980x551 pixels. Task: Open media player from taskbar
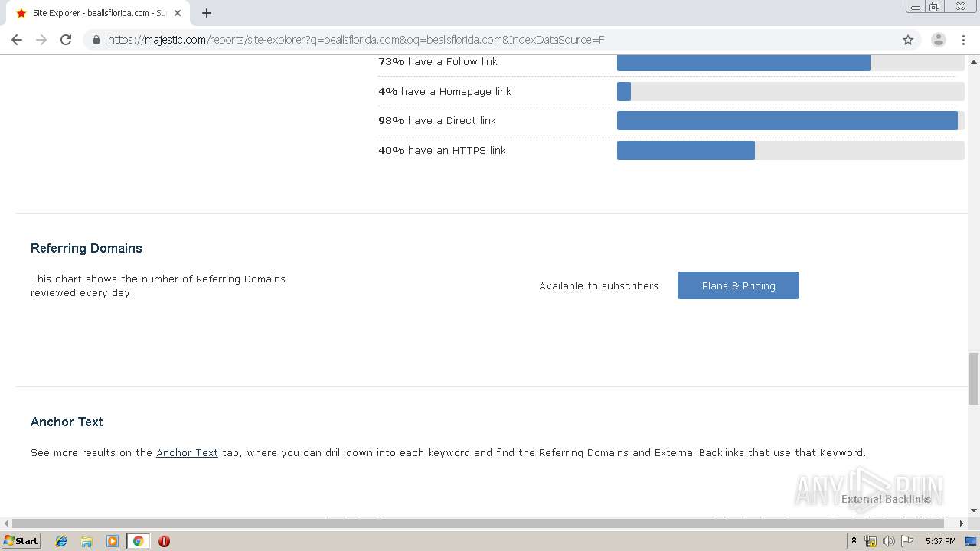(113, 541)
